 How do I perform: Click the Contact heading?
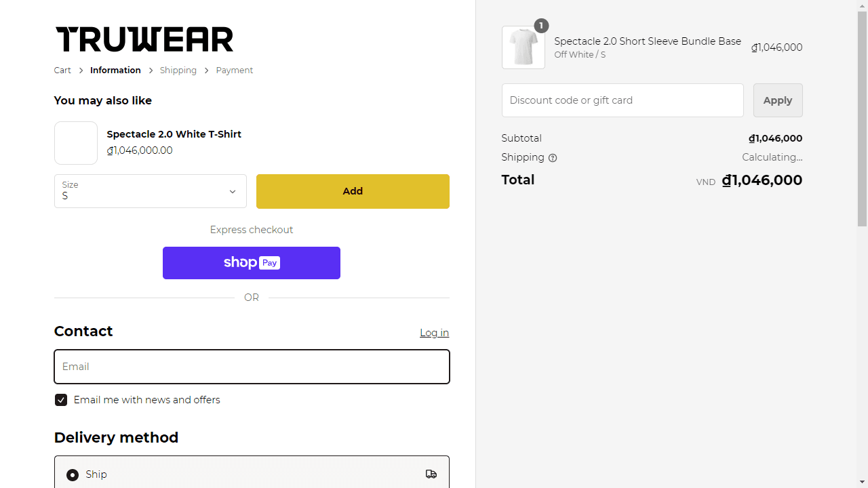[x=83, y=331]
